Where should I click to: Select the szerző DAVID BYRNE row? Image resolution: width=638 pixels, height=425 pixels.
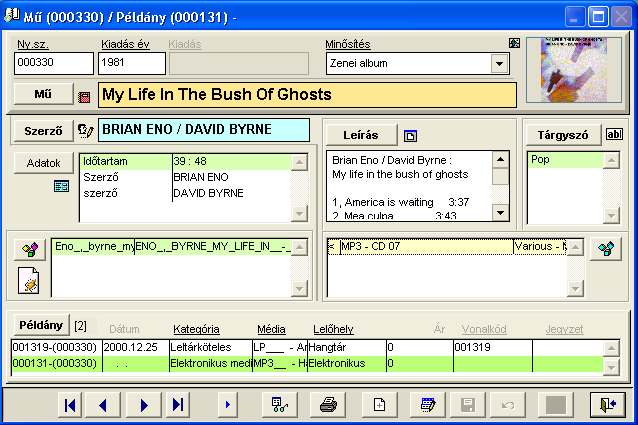click(185, 193)
